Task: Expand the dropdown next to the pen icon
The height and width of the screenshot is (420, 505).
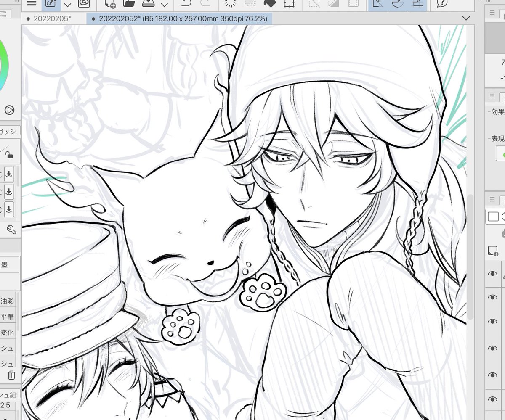Action: 67,5
